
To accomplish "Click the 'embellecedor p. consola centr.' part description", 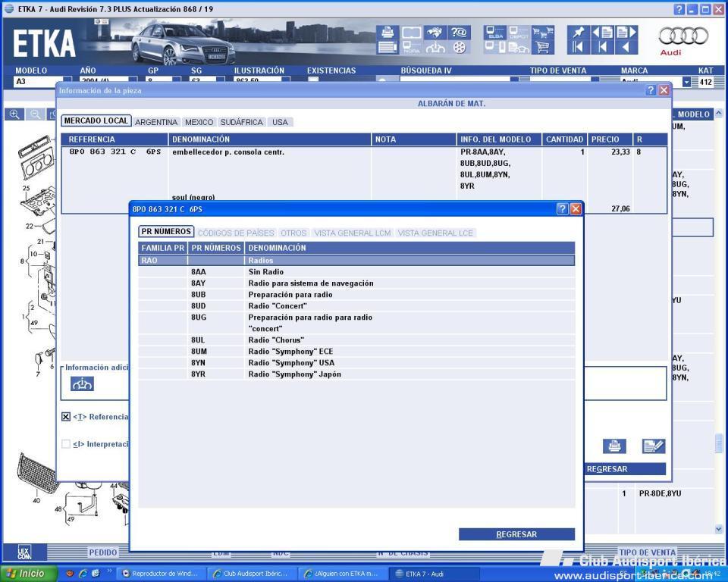I will click(228, 152).
